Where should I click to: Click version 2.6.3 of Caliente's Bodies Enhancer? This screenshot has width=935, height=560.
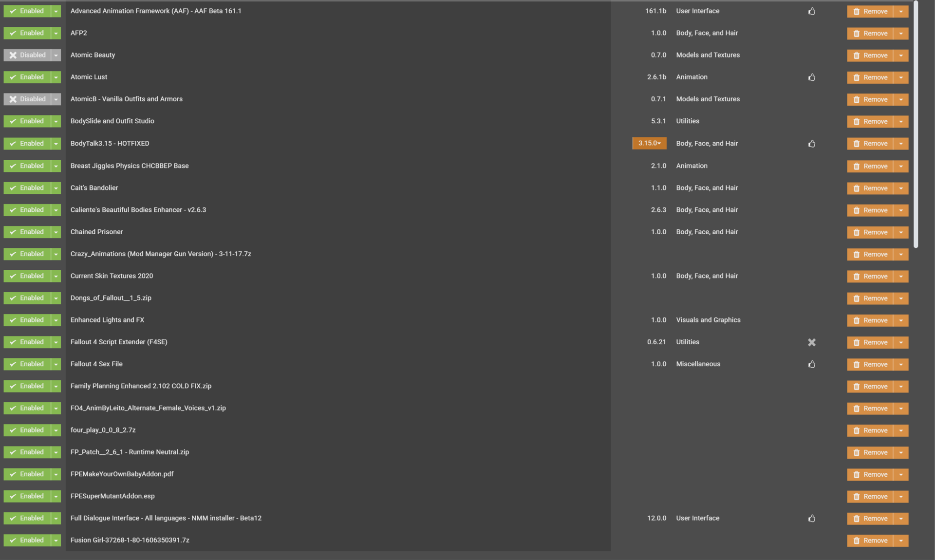point(658,210)
